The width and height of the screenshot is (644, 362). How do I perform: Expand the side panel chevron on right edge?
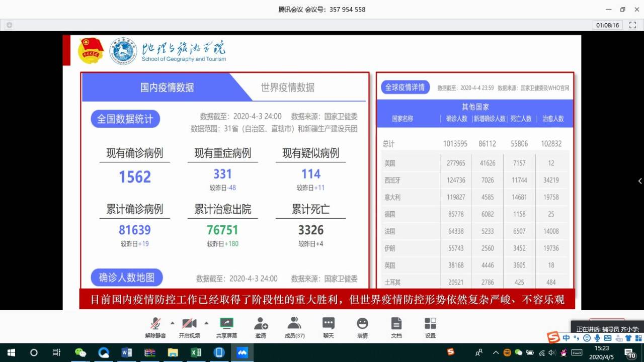(x=639, y=181)
